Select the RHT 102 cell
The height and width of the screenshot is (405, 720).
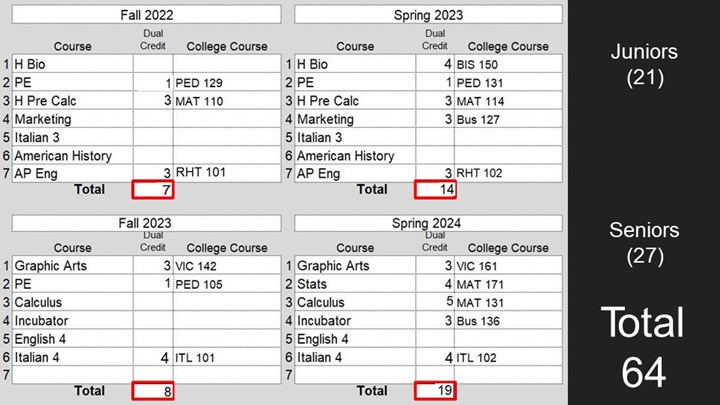(508, 173)
